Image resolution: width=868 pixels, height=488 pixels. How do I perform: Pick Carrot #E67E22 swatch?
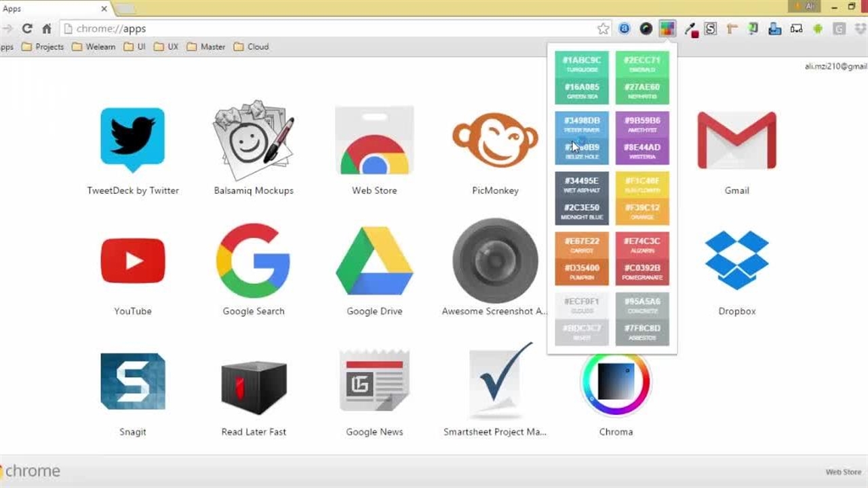(x=582, y=245)
